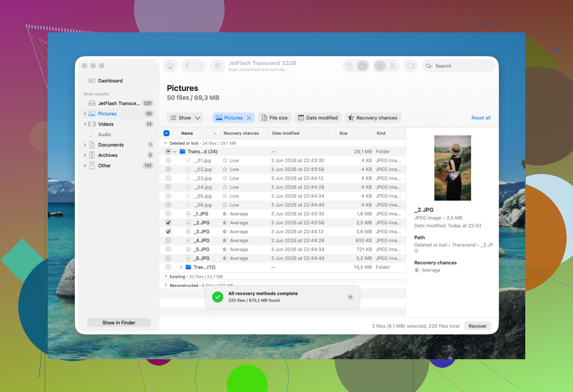Viewport: 573px width, 392px height.
Task: Select Archives category in sidebar
Action: pos(119,155)
